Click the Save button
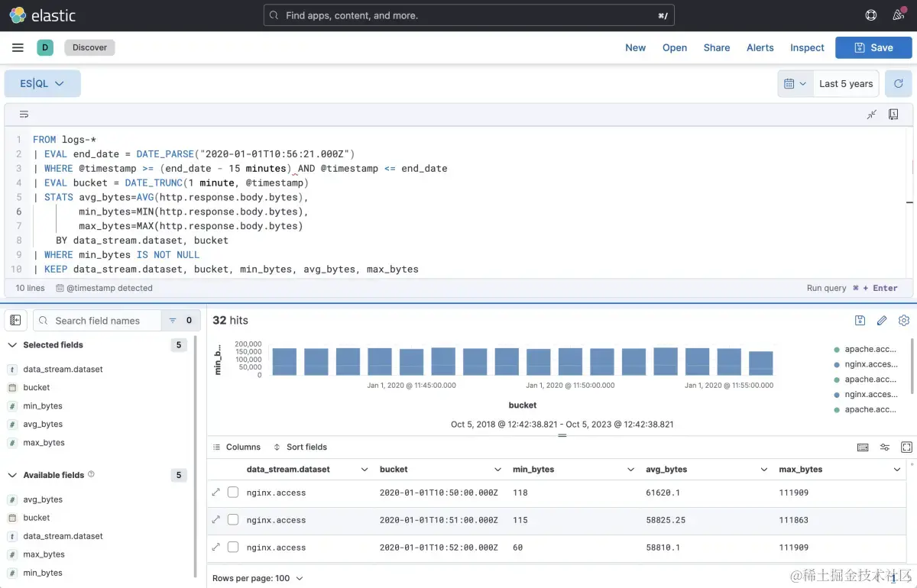Image resolution: width=917 pixels, height=588 pixels. [873, 47]
